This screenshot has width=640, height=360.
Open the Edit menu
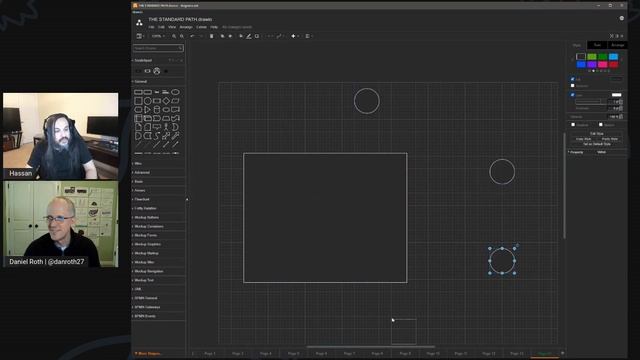click(x=161, y=27)
